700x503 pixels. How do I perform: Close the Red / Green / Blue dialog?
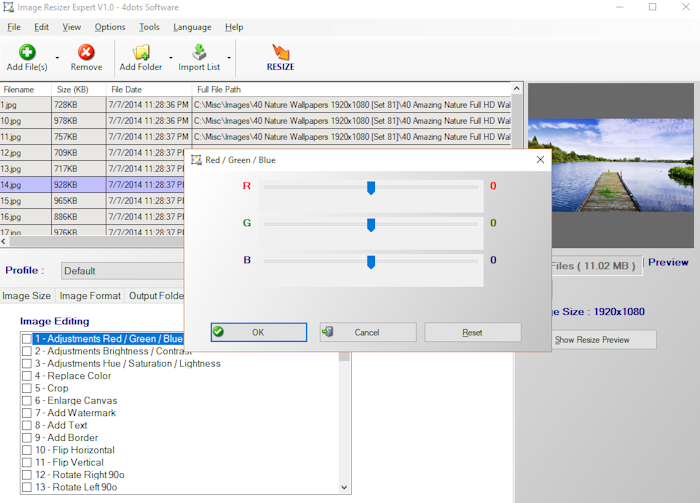[540, 160]
